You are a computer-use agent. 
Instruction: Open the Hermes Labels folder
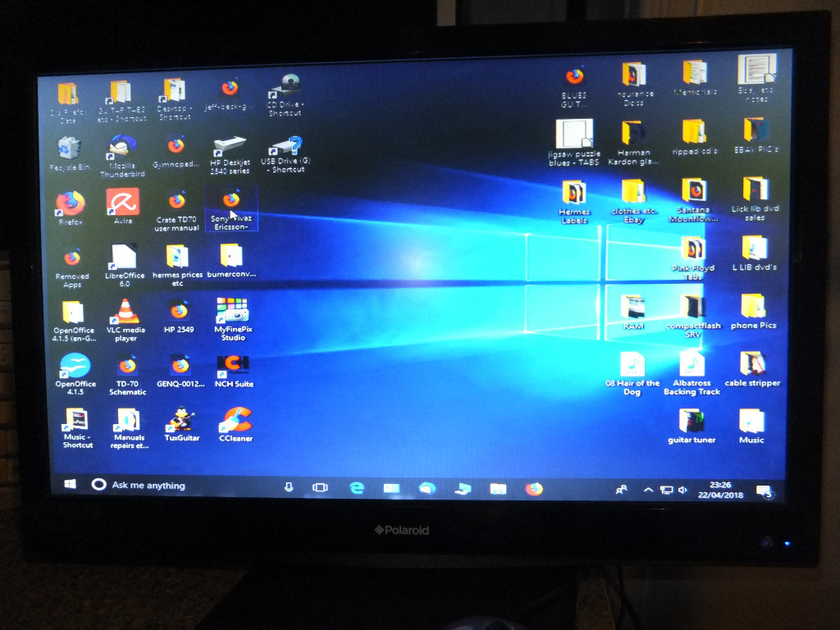coord(574,202)
